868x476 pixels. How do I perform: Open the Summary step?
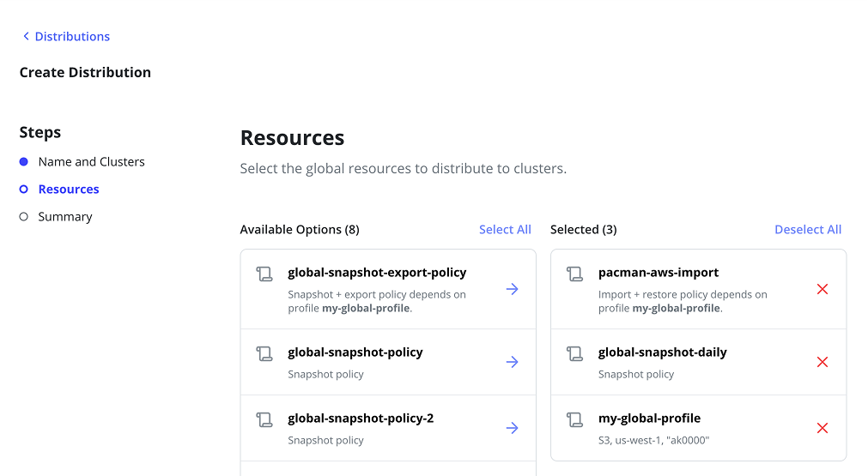65,217
